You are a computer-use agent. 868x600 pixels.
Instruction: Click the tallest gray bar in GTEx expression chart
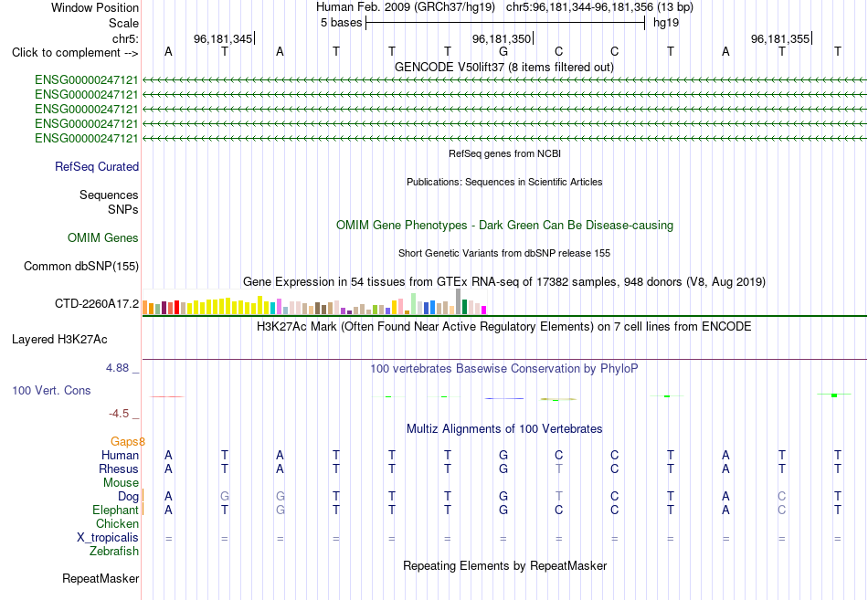(x=458, y=301)
